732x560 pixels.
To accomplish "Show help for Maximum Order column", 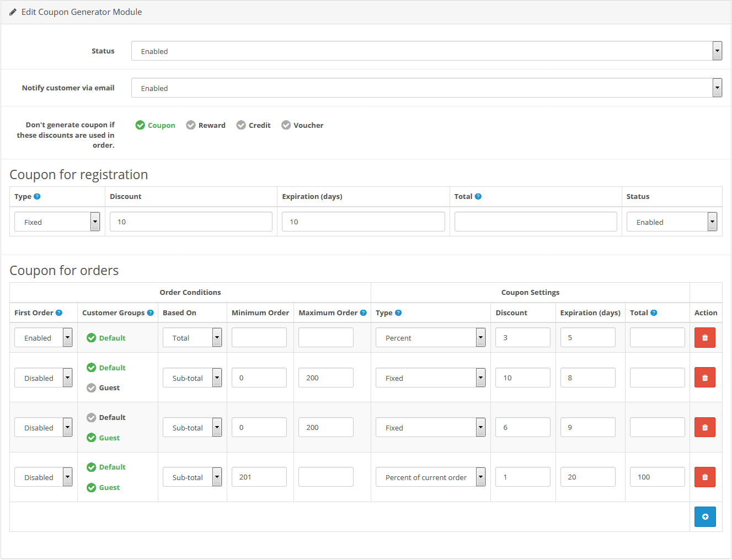I will (363, 313).
